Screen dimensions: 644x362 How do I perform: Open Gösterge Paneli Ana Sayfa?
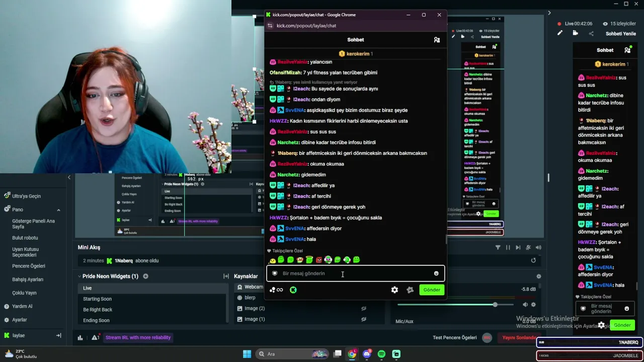point(34,224)
